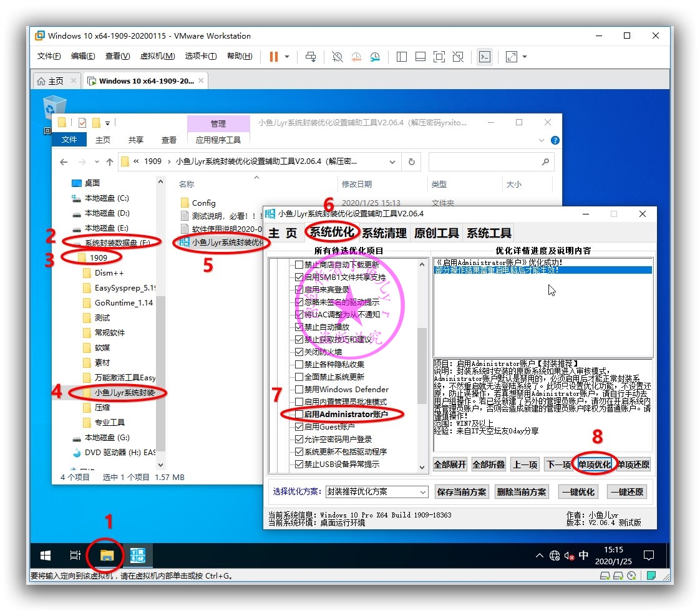Toggle the 启用SMB1文件共享支持 checkbox
Screen dimensions: 700x611
(x=299, y=277)
